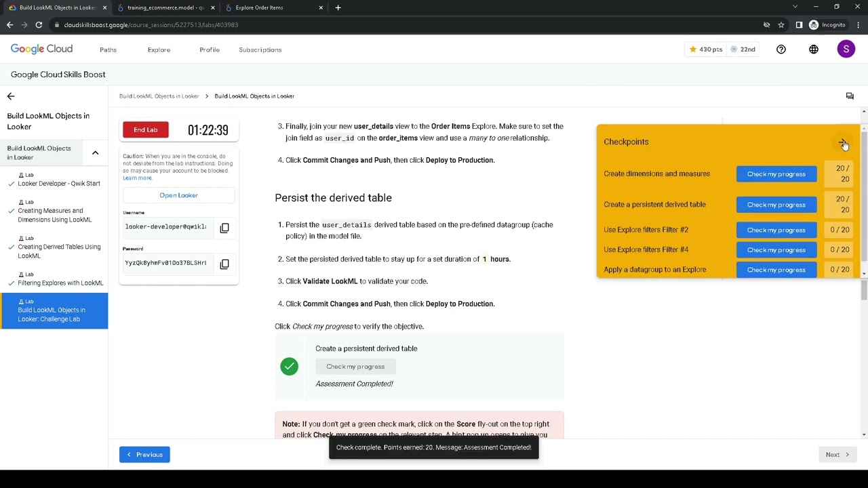Reload the current page
Image resolution: width=868 pixels, height=488 pixels.
click(39, 25)
